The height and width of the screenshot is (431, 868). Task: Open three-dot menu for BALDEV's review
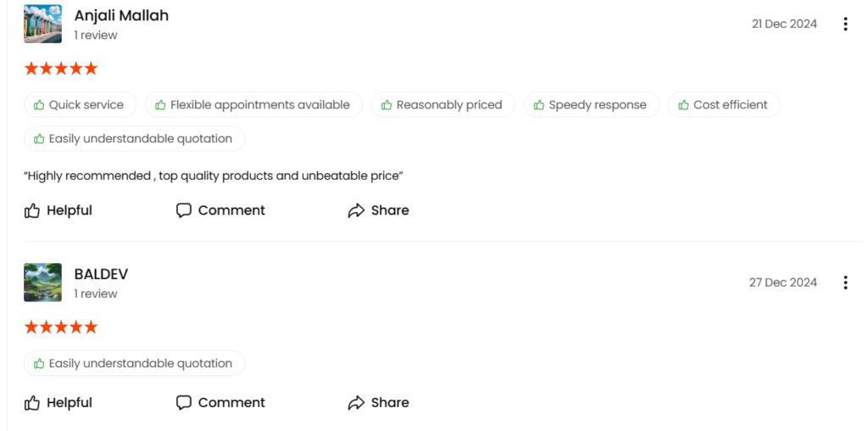(x=845, y=283)
